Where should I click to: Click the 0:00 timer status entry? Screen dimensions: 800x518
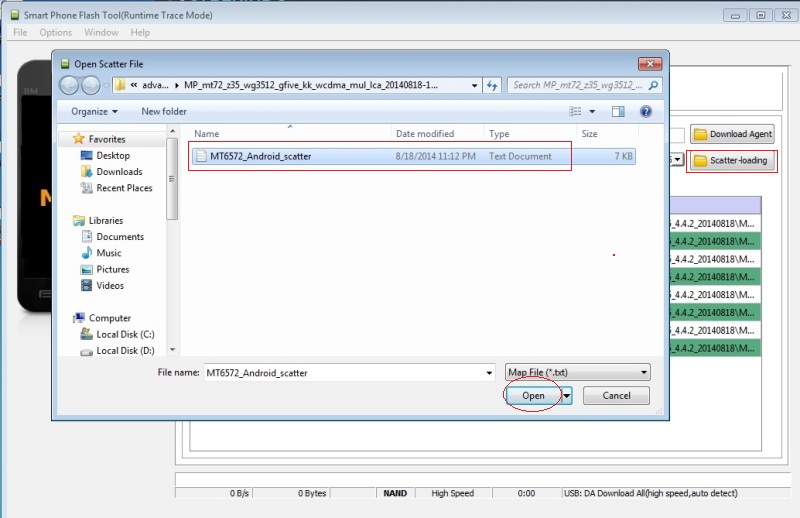point(526,493)
